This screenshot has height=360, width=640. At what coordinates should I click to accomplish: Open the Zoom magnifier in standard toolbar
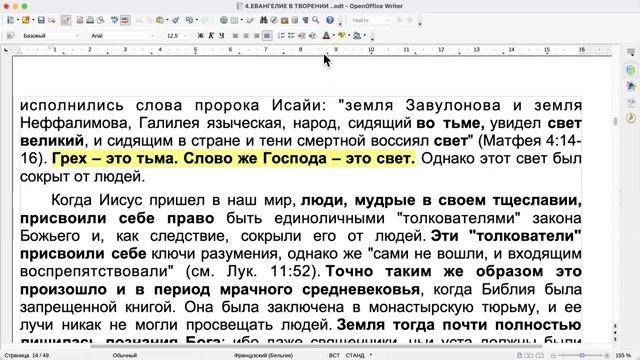pyautogui.click(x=316, y=20)
